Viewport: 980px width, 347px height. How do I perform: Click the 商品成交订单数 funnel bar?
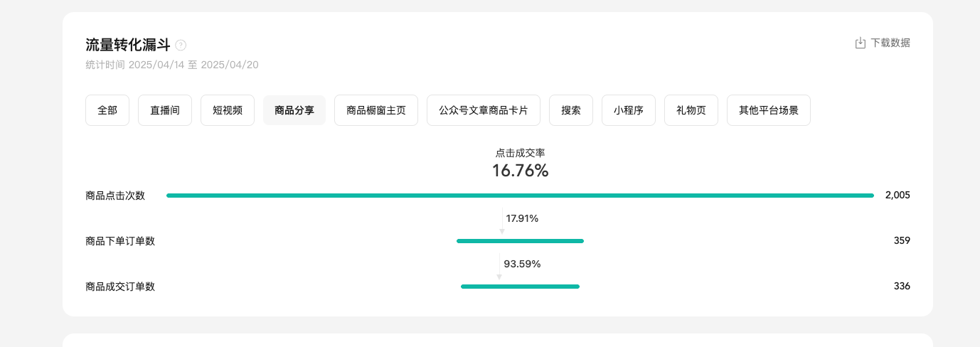tap(520, 287)
